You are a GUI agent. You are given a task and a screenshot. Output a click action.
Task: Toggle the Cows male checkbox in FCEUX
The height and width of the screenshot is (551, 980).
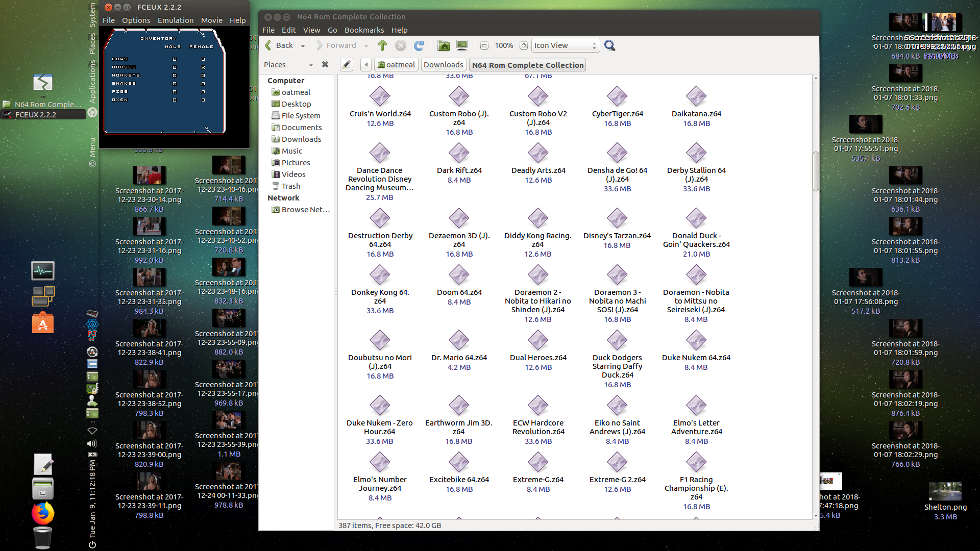pyautogui.click(x=175, y=59)
